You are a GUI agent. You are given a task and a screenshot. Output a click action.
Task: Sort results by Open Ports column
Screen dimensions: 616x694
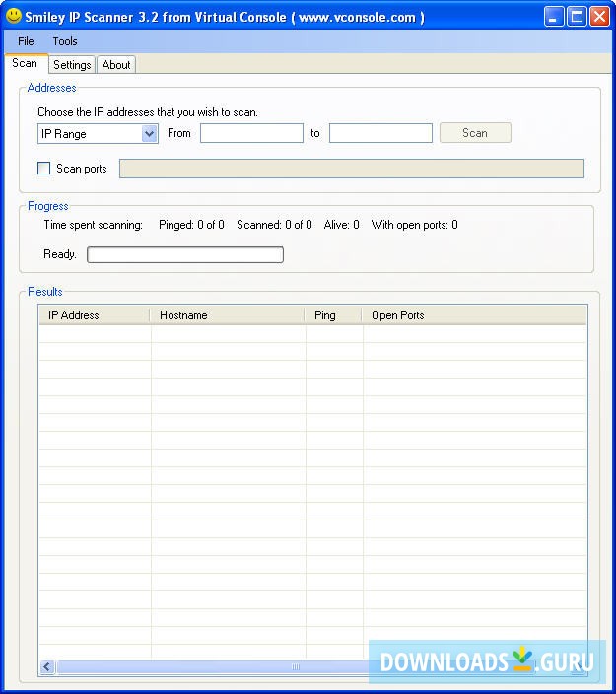[x=474, y=315]
